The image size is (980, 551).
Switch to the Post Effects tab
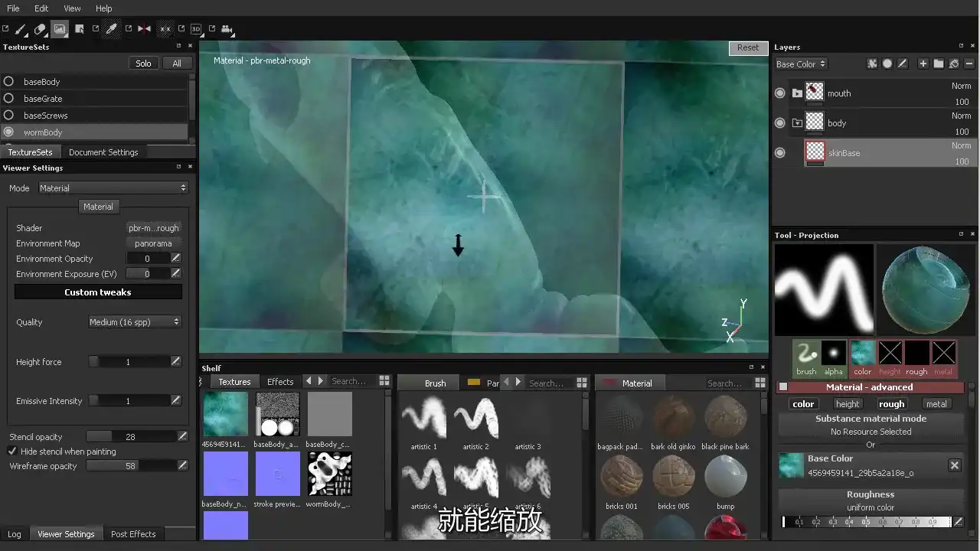pyautogui.click(x=133, y=534)
